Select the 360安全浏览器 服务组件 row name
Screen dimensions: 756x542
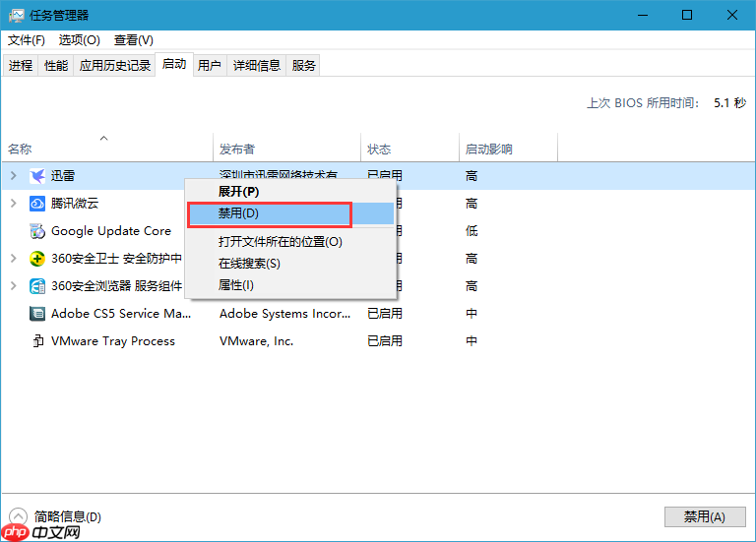[116, 286]
